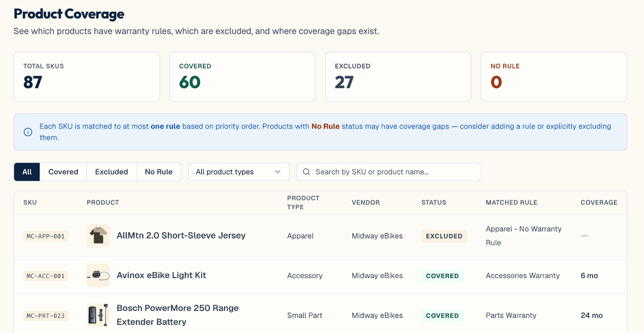Click the Product Coverage page heading
Screen dimensions: 644x333
click(x=69, y=14)
